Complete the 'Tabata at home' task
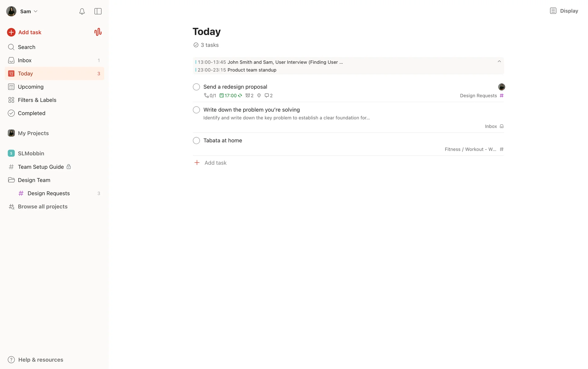Image resolution: width=588 pixels, height=369 pixels. pyautogui.click(x=196, y=141)
